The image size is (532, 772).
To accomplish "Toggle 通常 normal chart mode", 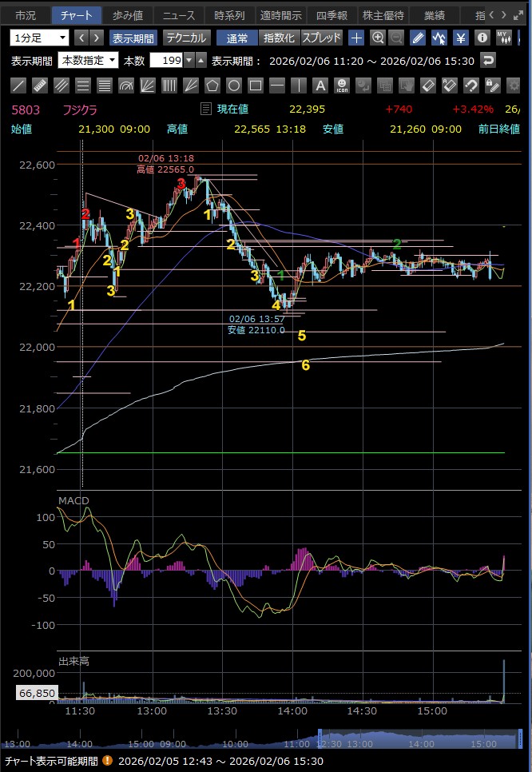I will (x=237, y=38).
